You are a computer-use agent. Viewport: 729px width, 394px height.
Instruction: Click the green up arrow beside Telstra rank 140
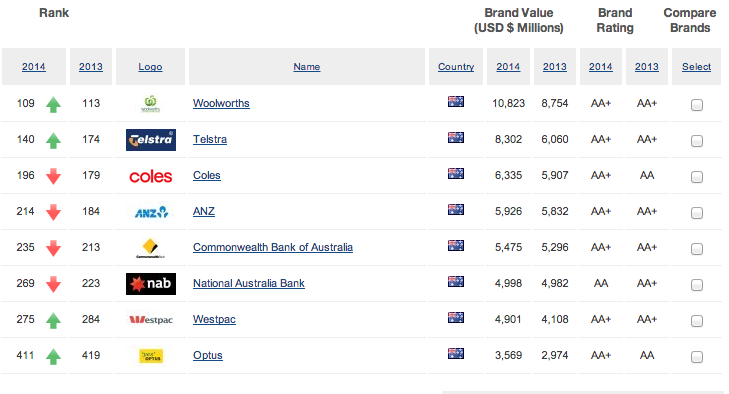tap(53, 140)
